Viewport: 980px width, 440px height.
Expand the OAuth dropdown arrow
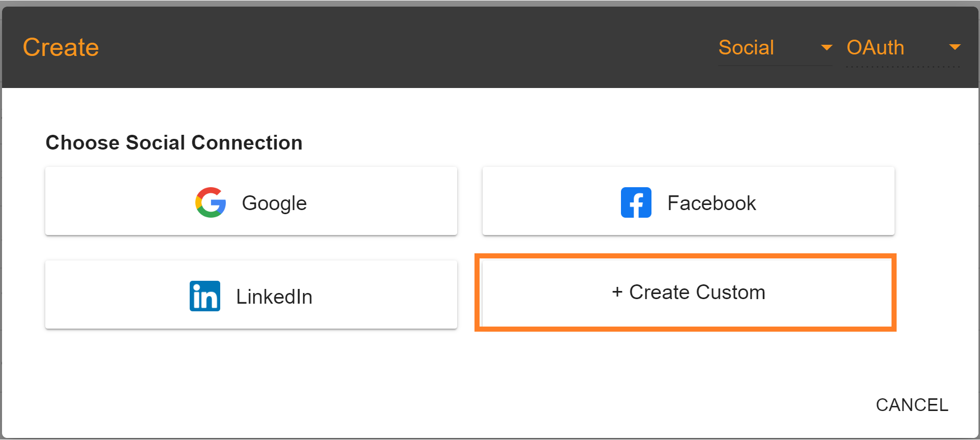[955, 47]
